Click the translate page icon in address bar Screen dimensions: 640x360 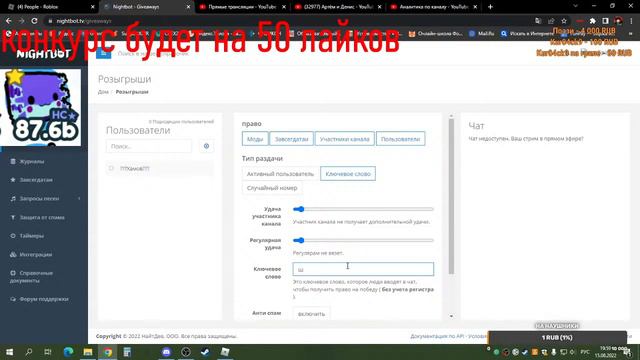tap(538, 20)
